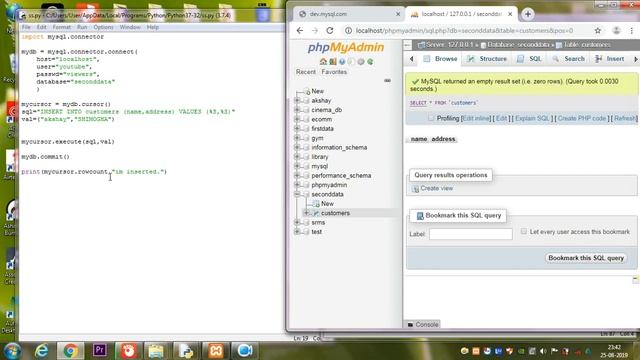This screenshot has width=640, height=360.
Task: Click the bookmark Label input field
Action: [471, 234]
